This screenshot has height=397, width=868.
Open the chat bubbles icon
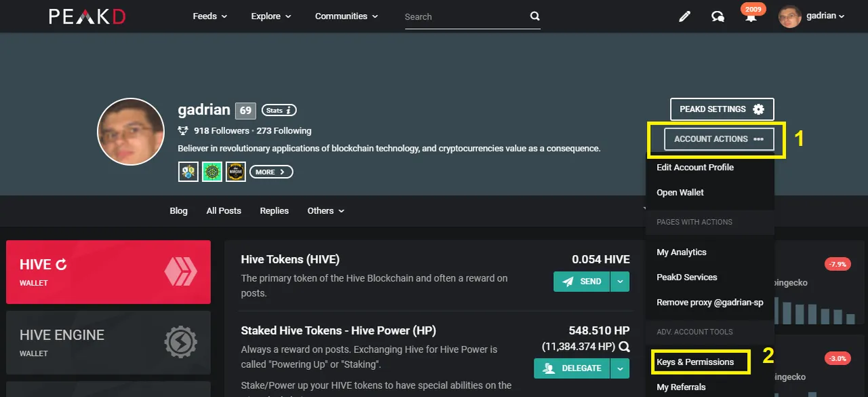pyautogui.click(x=717, y=16)
